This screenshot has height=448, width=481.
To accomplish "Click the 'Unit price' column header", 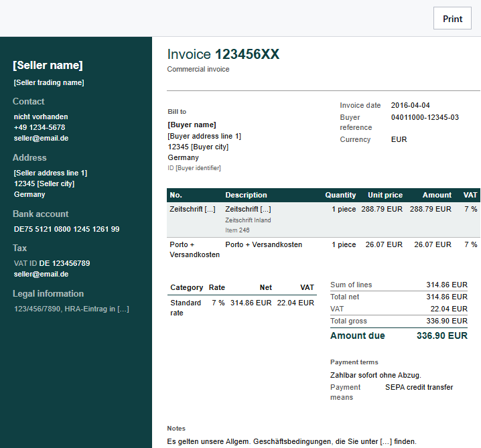I will 385,195.
